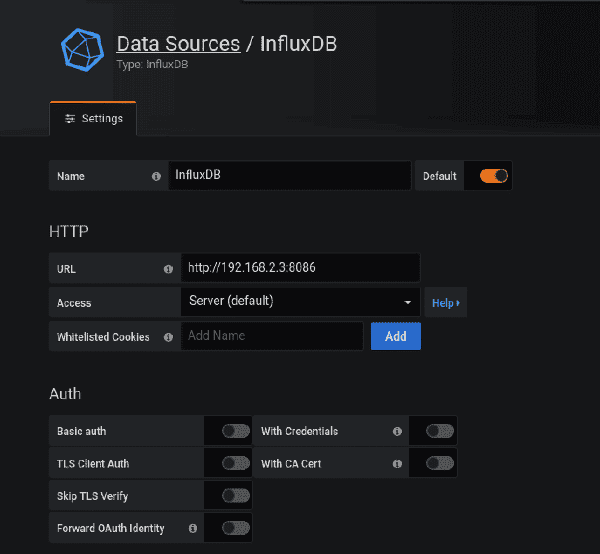Image resolution: width=600 pixels, height=554 pixels.
Task: Click the info icon beside URL
Action: [168, 269]
